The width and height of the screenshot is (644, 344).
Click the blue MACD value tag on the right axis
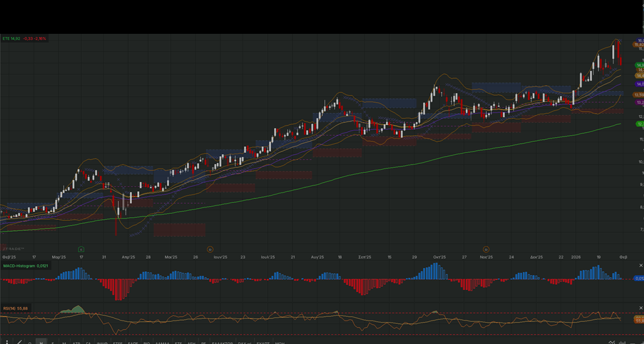[x=639, y=278]
